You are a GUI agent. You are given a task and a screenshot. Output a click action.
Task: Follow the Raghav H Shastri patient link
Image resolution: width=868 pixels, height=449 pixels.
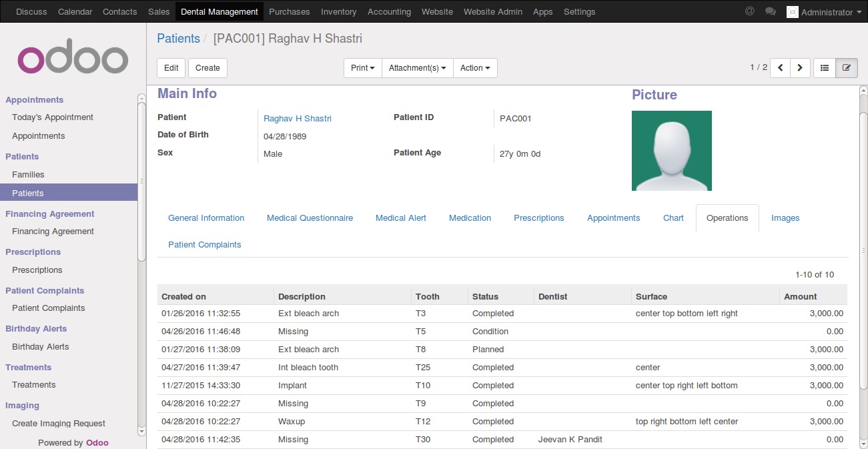click(x=298, y=119)
